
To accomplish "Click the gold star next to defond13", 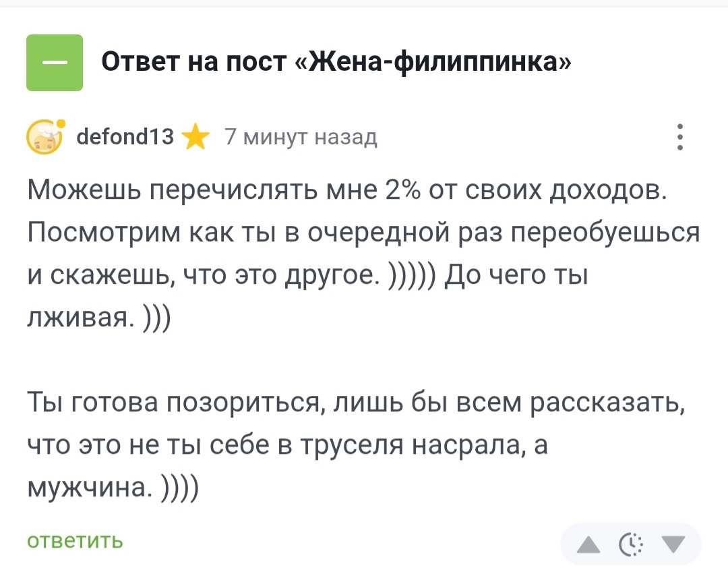I will (195, 138).
